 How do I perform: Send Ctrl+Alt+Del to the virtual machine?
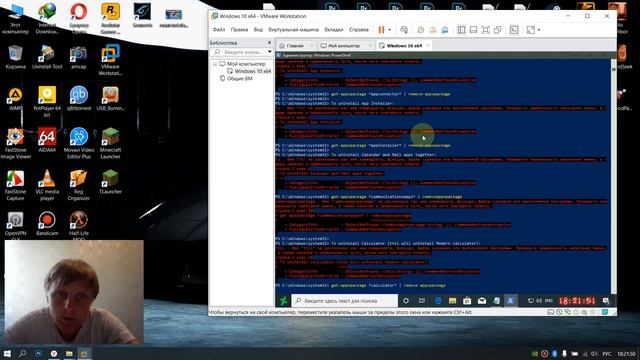[x=404, y=30]
